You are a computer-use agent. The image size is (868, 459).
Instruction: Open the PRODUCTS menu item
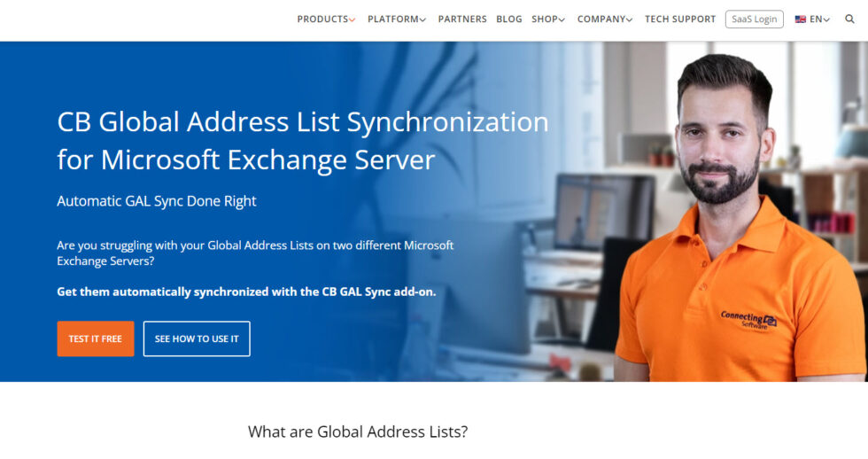pos(322,19)
